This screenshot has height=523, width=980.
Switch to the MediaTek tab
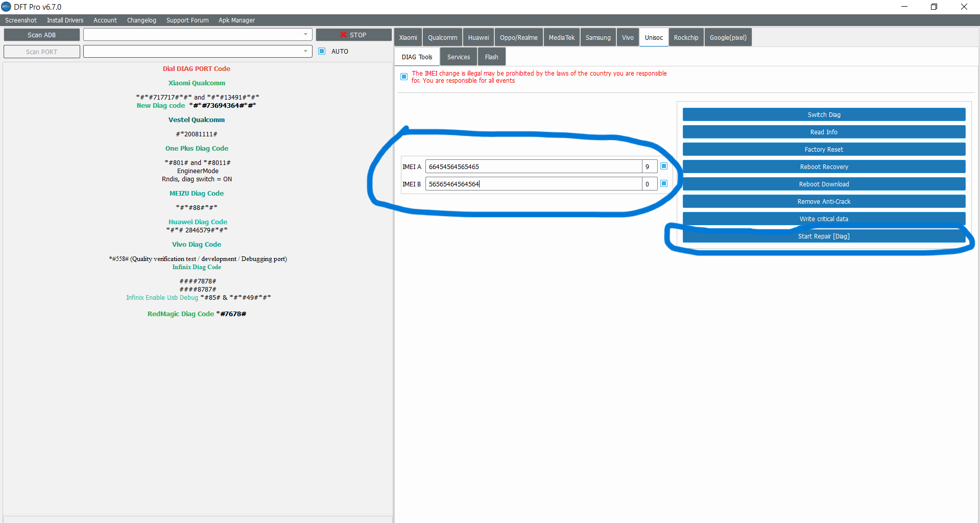(x=561, y=38)
